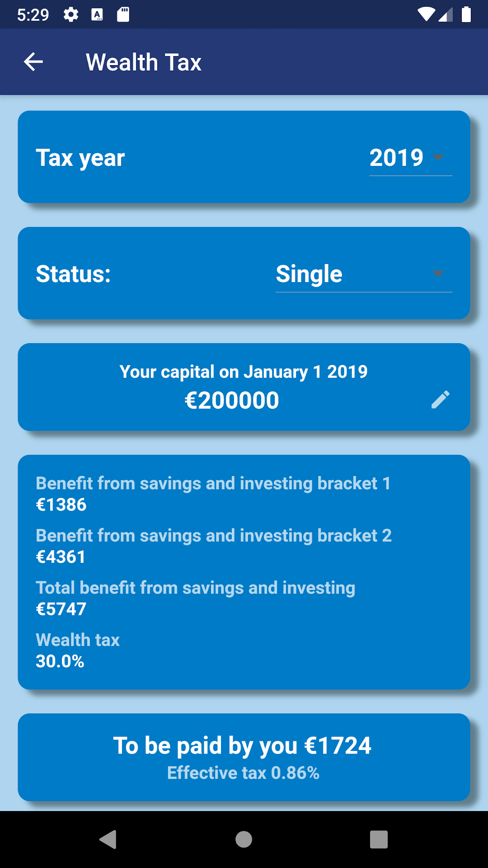
Task: Tap the Wealth Tax title
Action: pos(144,62)
